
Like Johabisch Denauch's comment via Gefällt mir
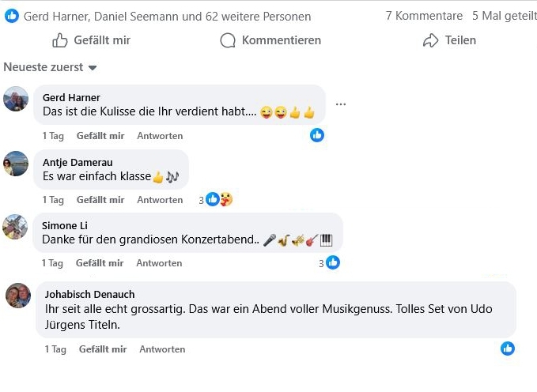[x=103, y=349]
